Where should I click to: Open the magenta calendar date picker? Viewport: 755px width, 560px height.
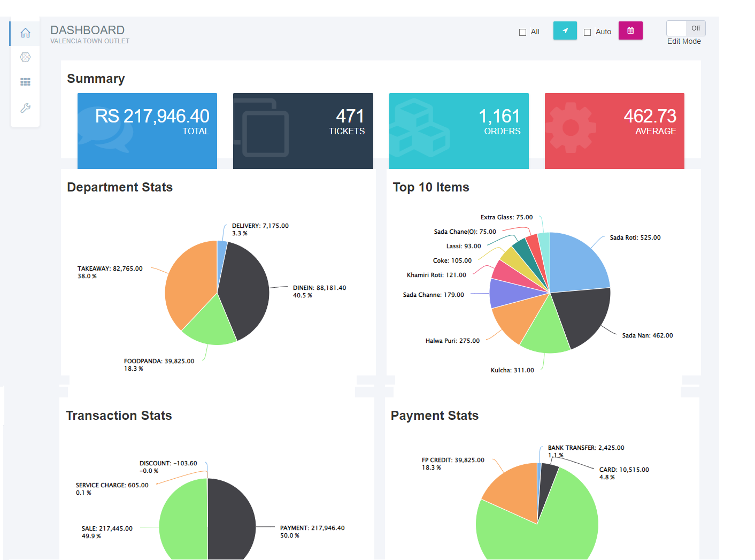point(630,30)
